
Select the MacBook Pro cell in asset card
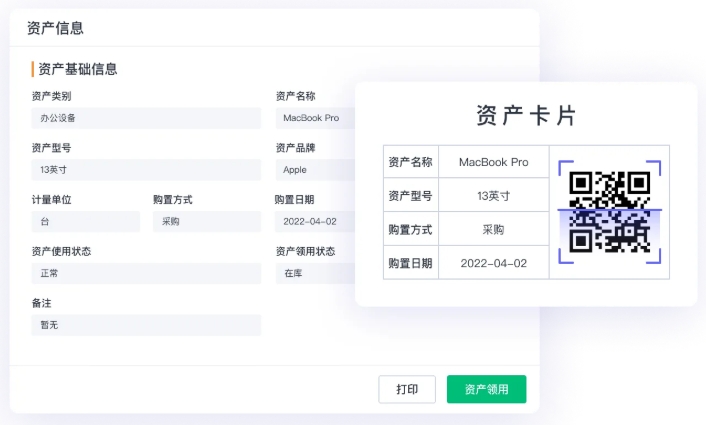coord(493,162)
